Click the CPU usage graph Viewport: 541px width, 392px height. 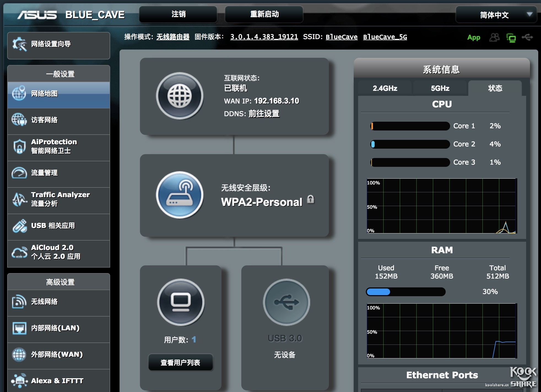click(x=442, y=206)
